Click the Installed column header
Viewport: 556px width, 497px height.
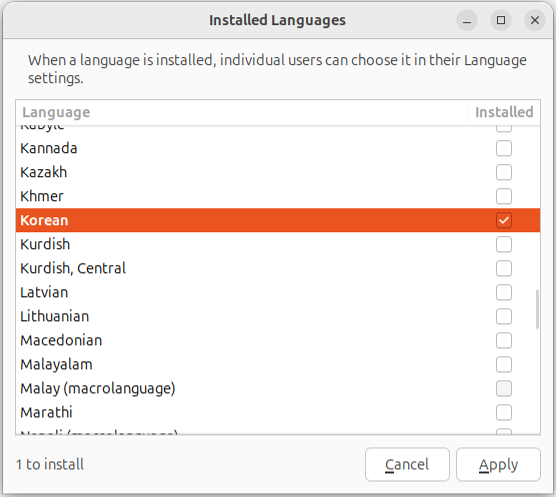pyautogui.click(x=504, y=112)
